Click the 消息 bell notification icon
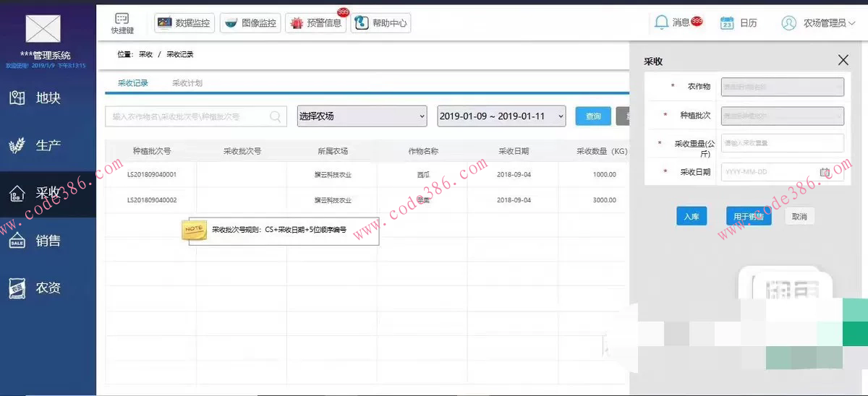Screen dimensions: 868x396 [661, 22]
